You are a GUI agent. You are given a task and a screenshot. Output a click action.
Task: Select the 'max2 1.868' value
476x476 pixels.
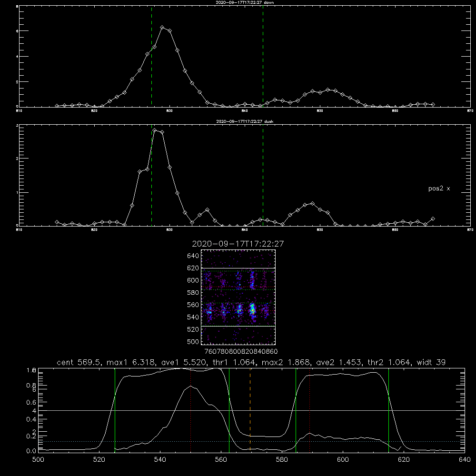point(287,362)
